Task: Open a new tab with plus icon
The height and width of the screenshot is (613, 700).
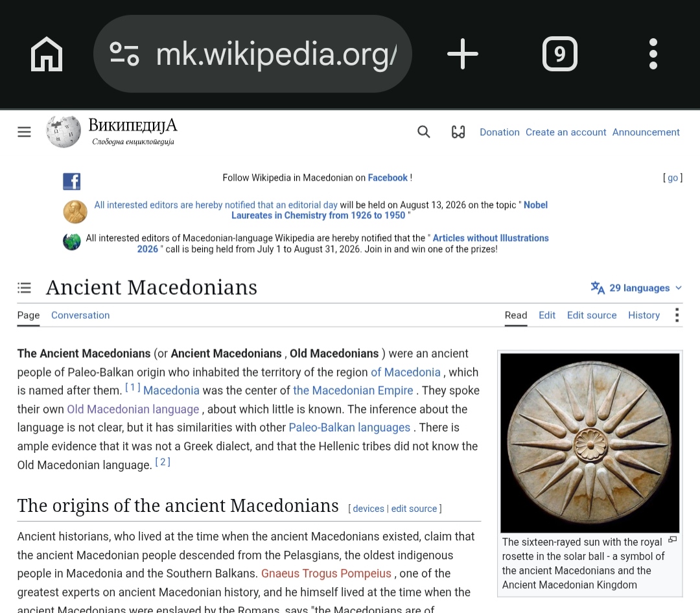Action: pos(463,54)
